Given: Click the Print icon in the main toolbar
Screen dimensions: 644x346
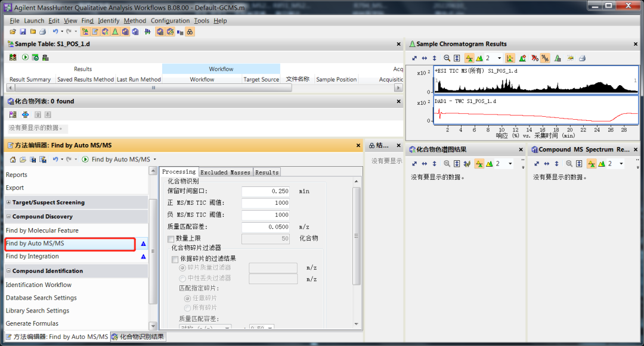Looking at the screenshot, I should point(42,32).
